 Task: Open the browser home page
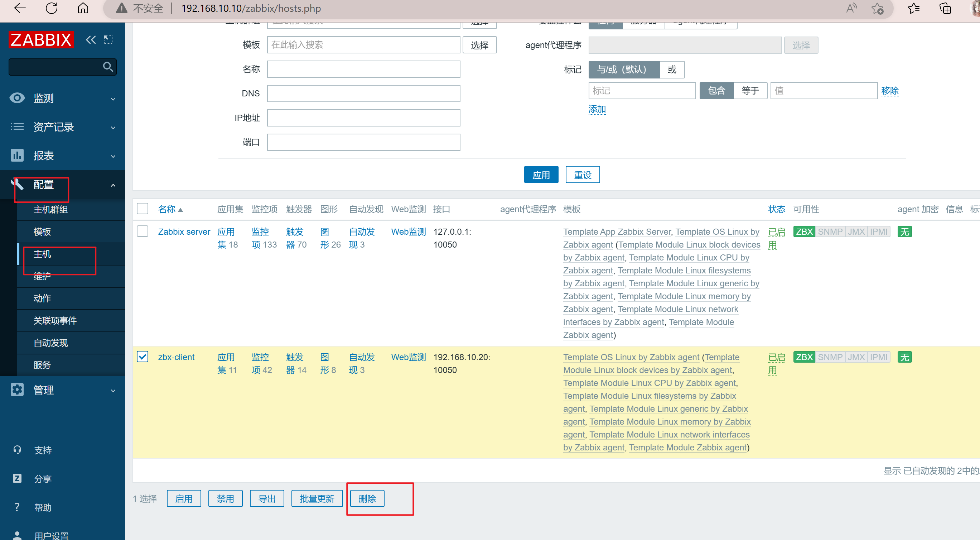tap(83, 8)
